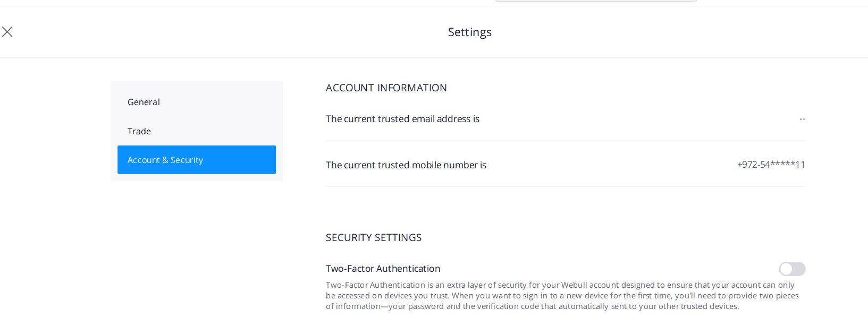Click the Two-Factor Authentication description paragraph

562,296
